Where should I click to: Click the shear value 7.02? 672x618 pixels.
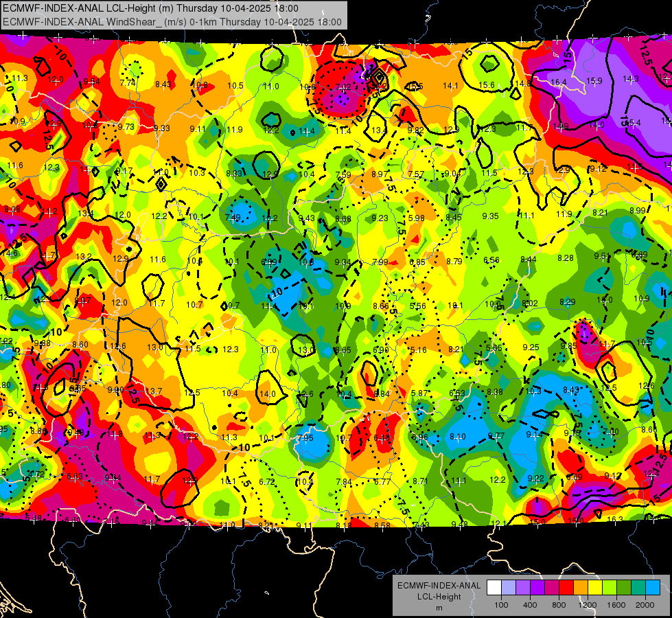(x=343, y=87)
